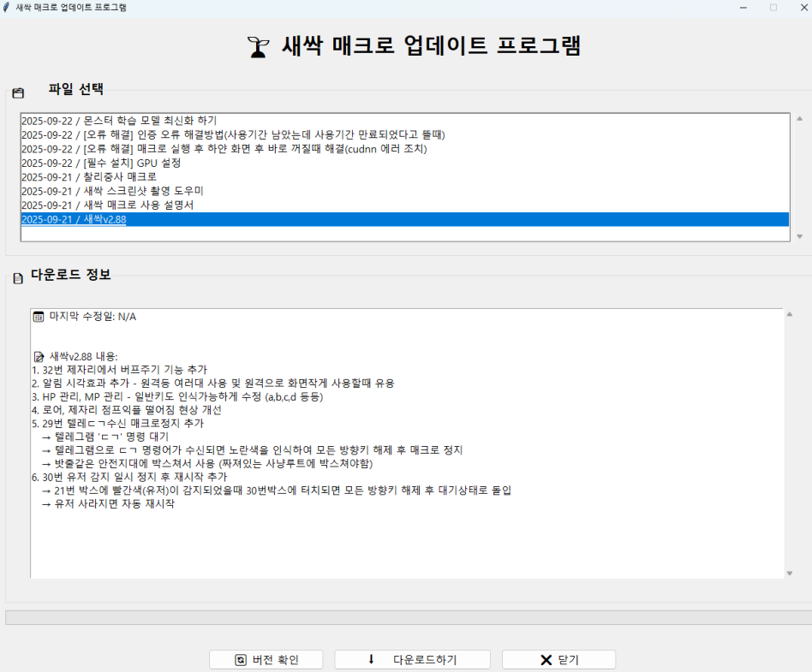The height and width of the screenshot is (672, 812).
Task: Click the calendar icon by 마지막 수정일
Action: [38, 317]
